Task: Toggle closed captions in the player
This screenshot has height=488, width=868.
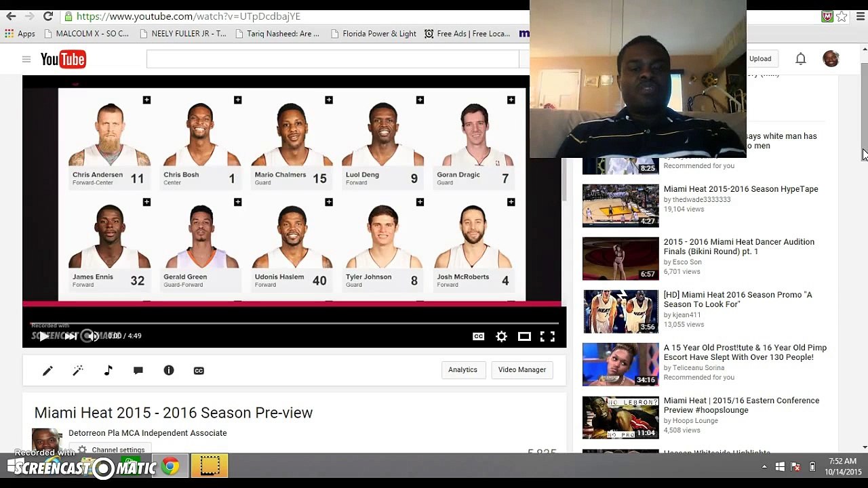Action: 478,336
